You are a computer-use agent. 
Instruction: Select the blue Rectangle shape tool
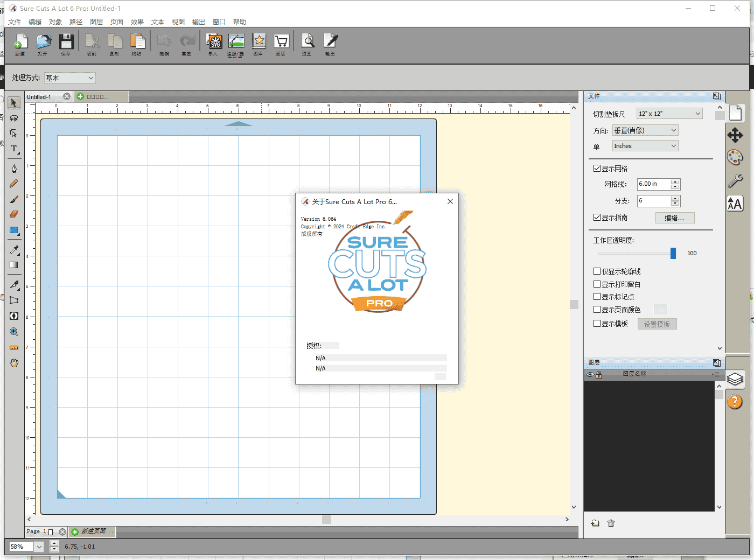pyautogui.click(x=14, y=230)
